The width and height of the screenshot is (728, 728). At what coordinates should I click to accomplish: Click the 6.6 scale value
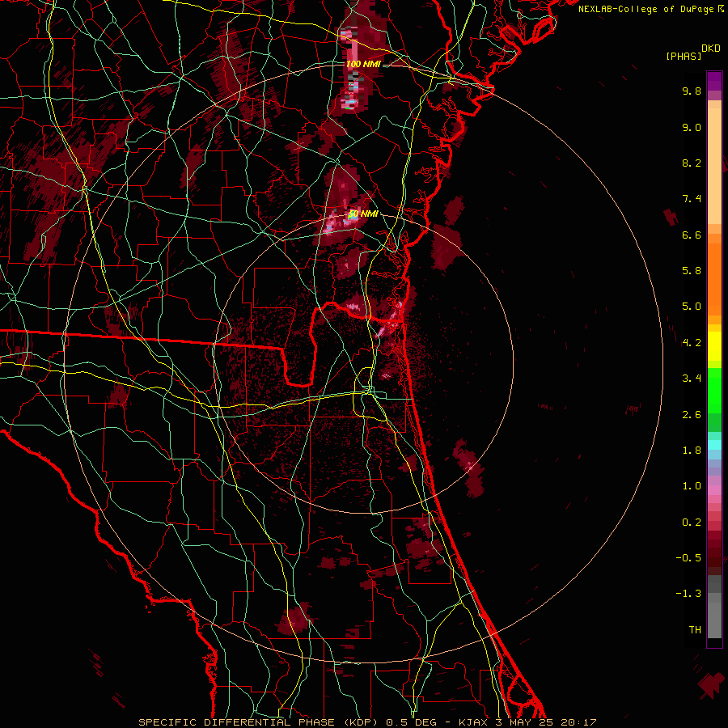coord(692,235)
